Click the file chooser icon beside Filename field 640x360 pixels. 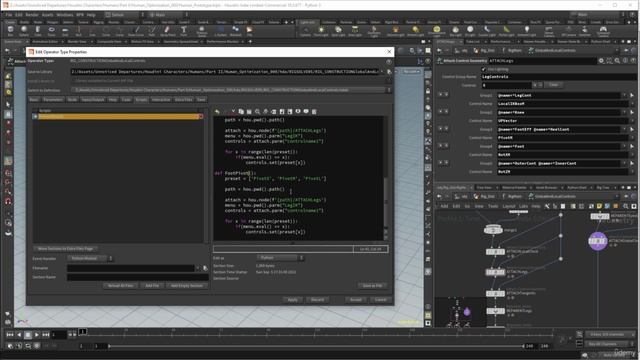[205, 268]
